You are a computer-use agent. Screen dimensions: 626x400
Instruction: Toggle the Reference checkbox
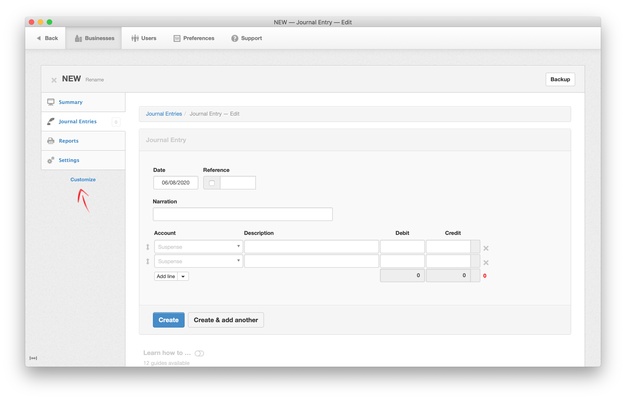(212, 183)
